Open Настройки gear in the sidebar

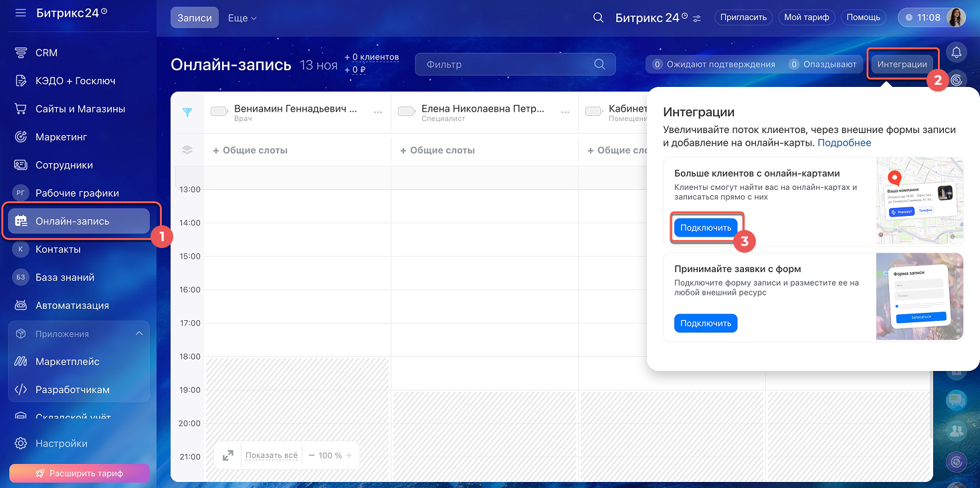coord(61,443)
